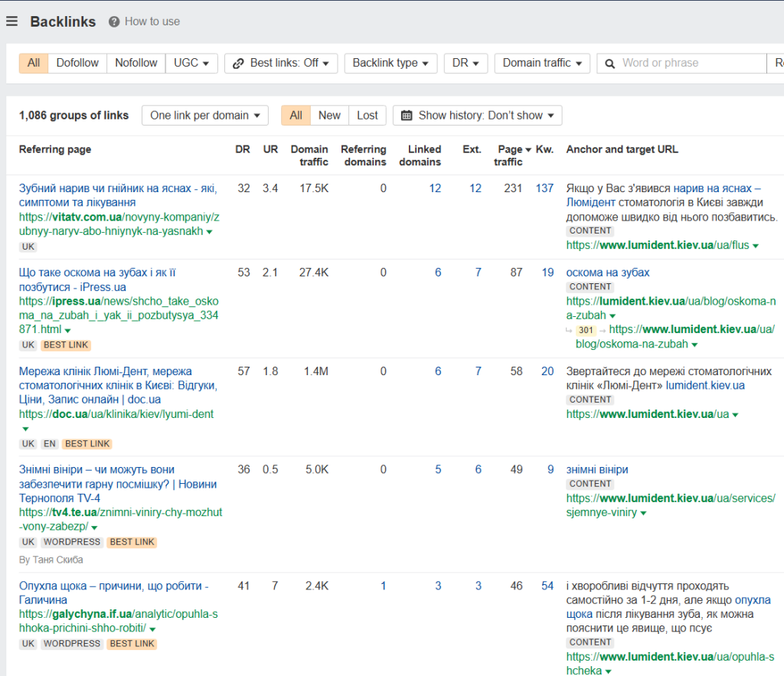Click the link chain icon in Best links
This screenshot has height=676, width=784.
tap(238, 64)
